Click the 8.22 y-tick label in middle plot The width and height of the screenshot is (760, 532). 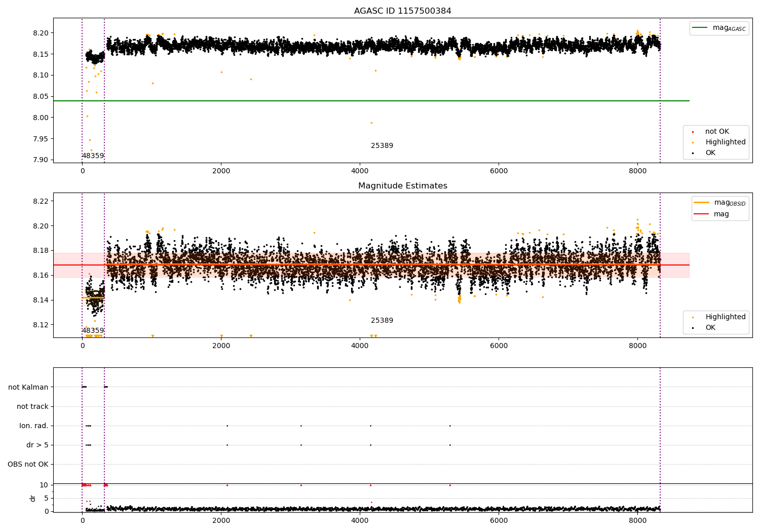[41, 201]
